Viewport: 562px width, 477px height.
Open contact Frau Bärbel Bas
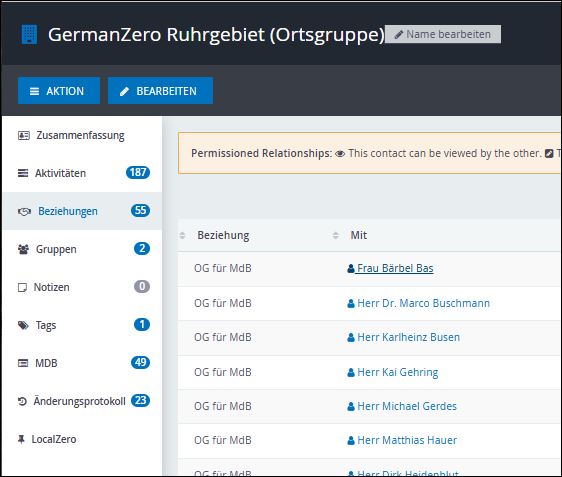pyautogui.click(x=395, y=268)
